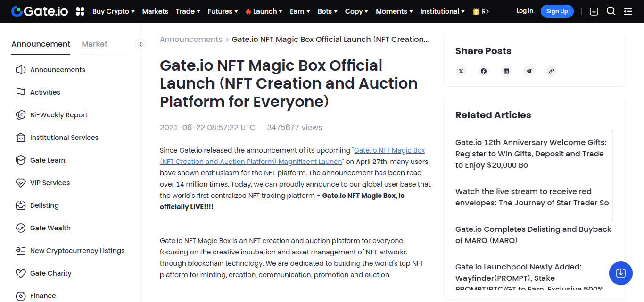Click the Gate Learn graduation cap icon
The image size is (644, 302).
(21, 160)
